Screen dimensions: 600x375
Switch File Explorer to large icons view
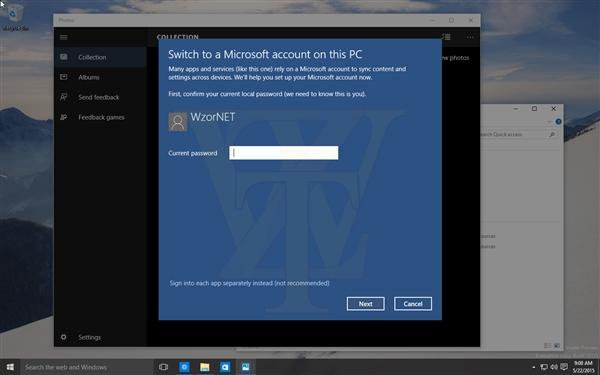(557, 346)
